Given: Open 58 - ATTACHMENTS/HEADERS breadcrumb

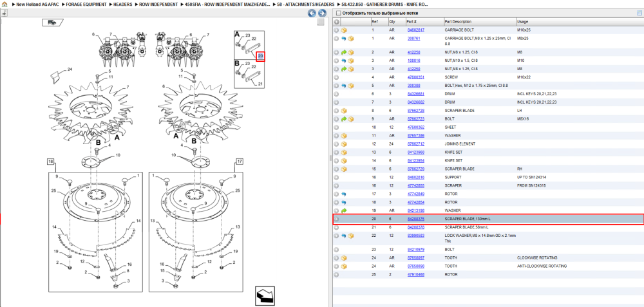Looking at the screenshot, I should (x=305, y=4).
